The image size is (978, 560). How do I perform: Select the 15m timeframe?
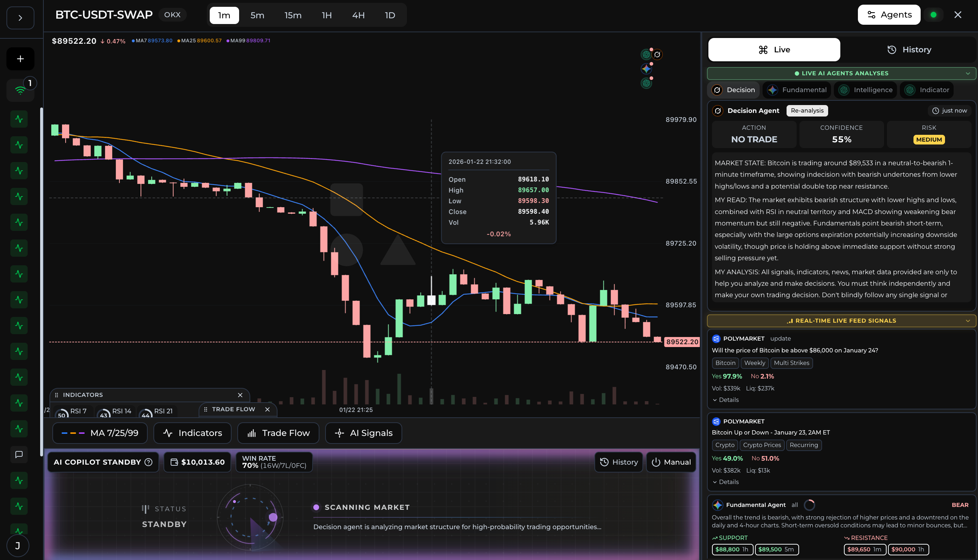(x=293, y=15)
